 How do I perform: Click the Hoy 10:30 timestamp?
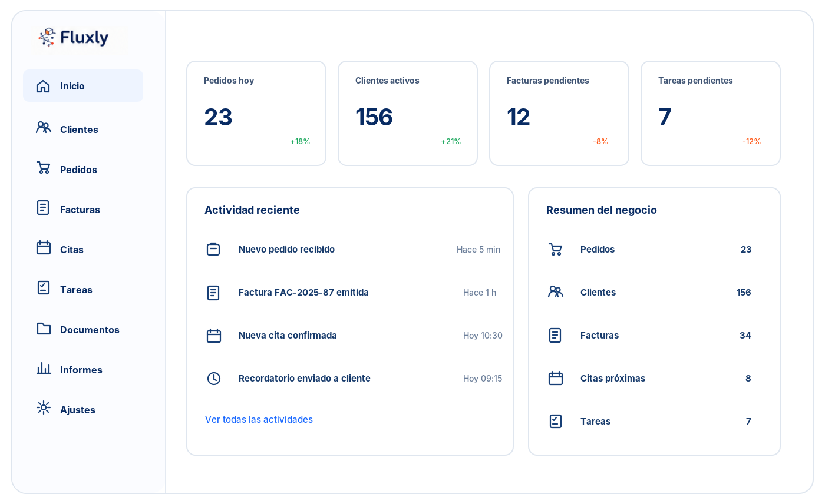pos(483,336)
